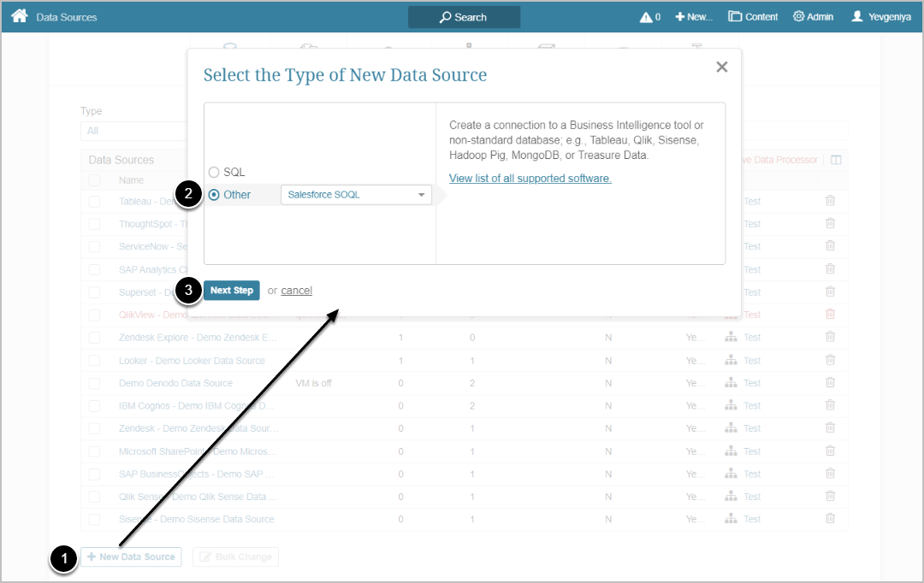Check the ServiceNow data source row
The width and height of the screenshot is (924, 583).
(x=94, y=247)
